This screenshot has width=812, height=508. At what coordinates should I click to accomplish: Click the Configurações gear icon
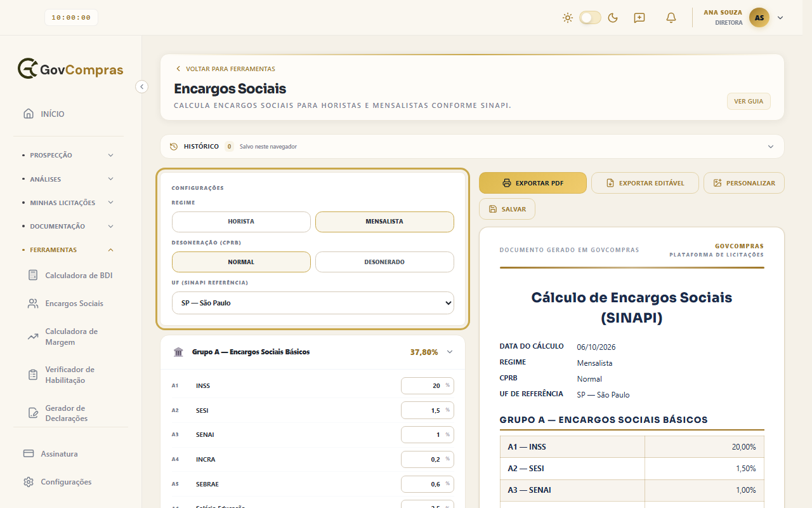[29, 482]
